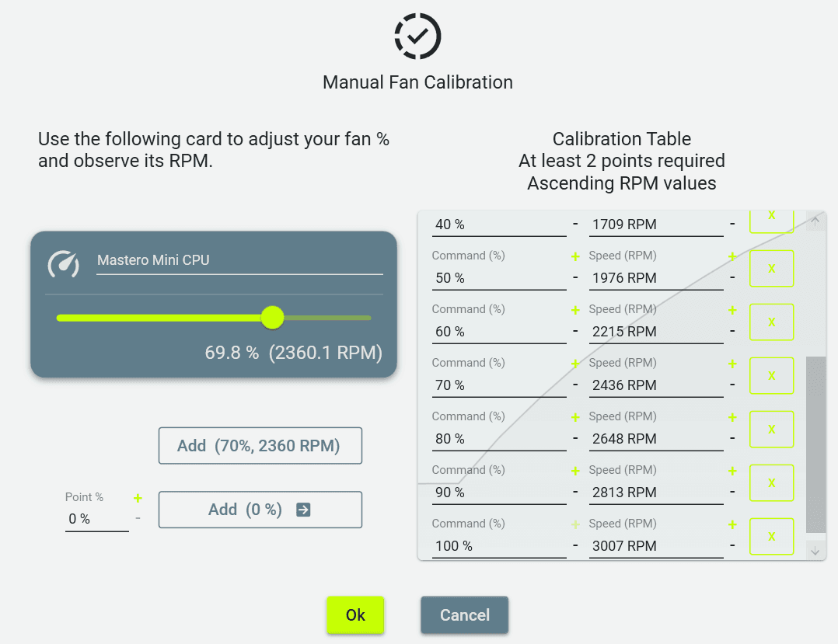
Task: Click the Point % input field
Action: click(x=96, y=518)
